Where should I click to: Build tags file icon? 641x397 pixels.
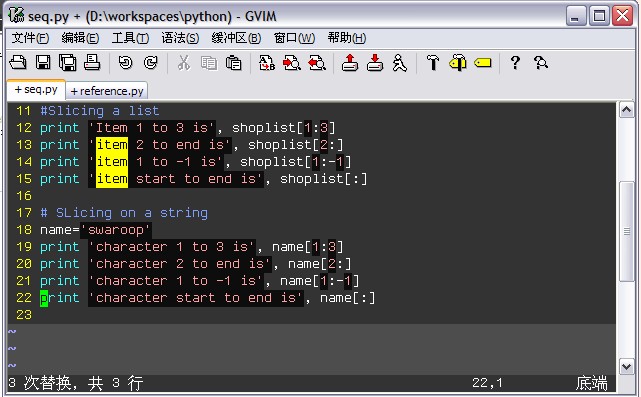click(x=458, y=63)
